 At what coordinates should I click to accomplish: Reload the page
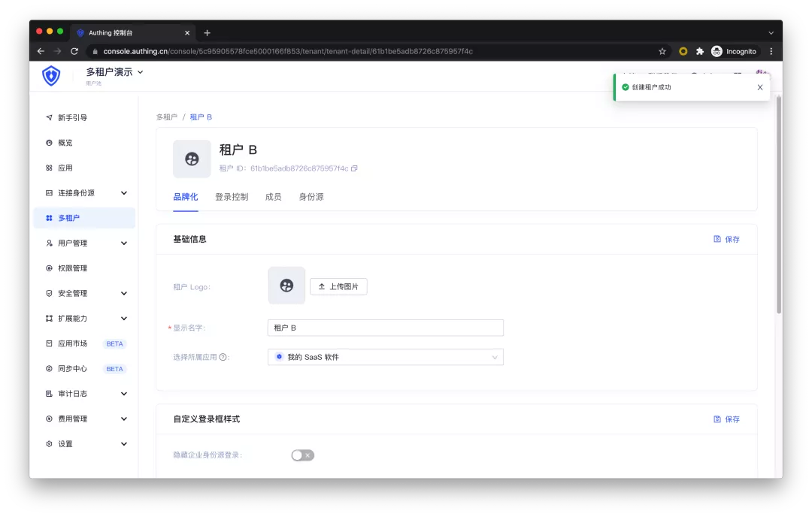click(x=74, y=51)
